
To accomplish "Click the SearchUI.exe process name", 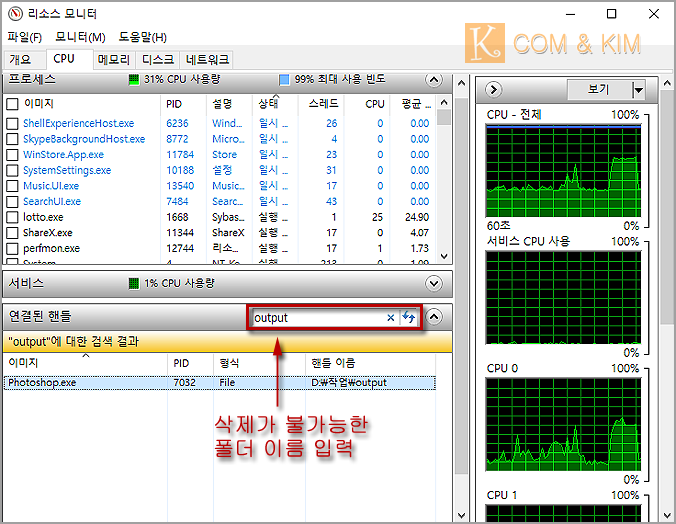I will [x=52, y=202].
